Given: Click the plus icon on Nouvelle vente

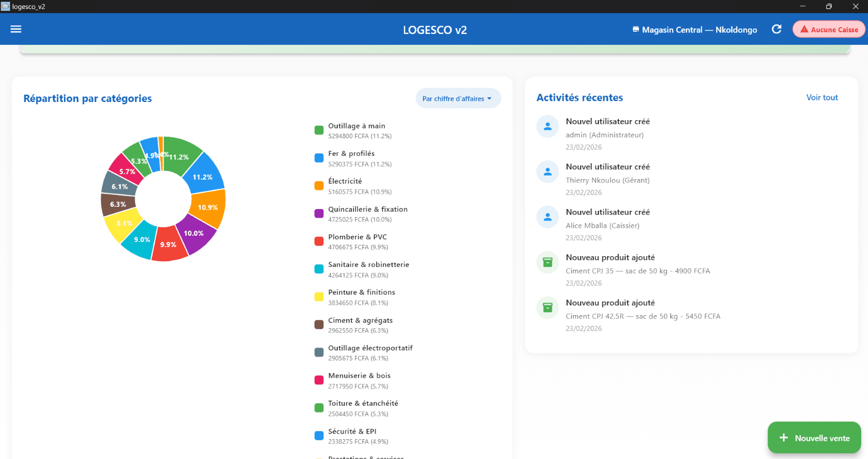Looking at the screenshot, I should 784,437.
